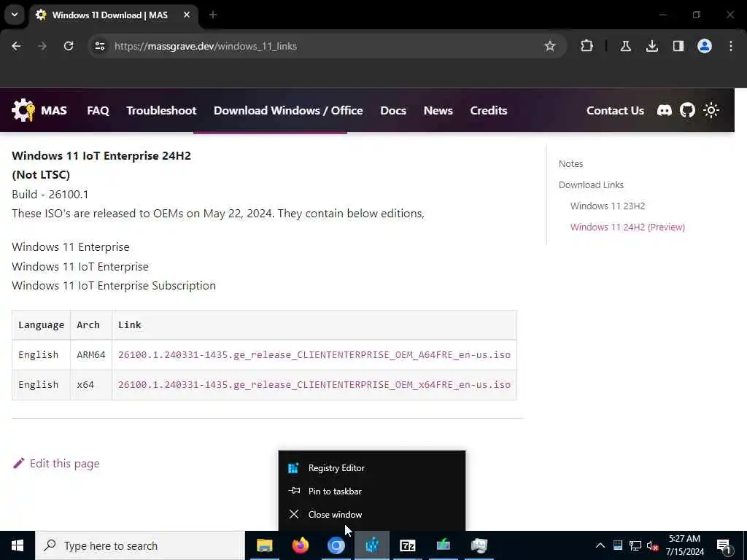Image resolution: width=747 pixels, height=560 pixels.
Task: Open the Downloads tray icon
Action: tap(651, 46)
